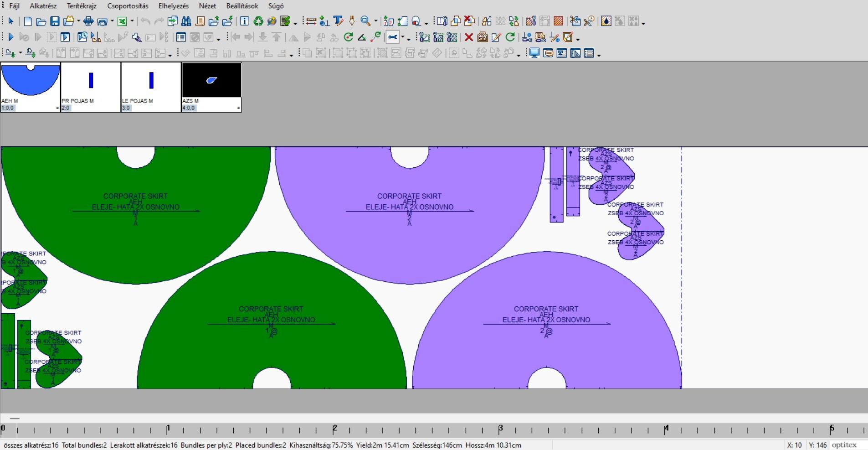Expand dropdown beside magnifier zoom tool
The height and width of the screenshot is (450, 868).
point(375,21)
